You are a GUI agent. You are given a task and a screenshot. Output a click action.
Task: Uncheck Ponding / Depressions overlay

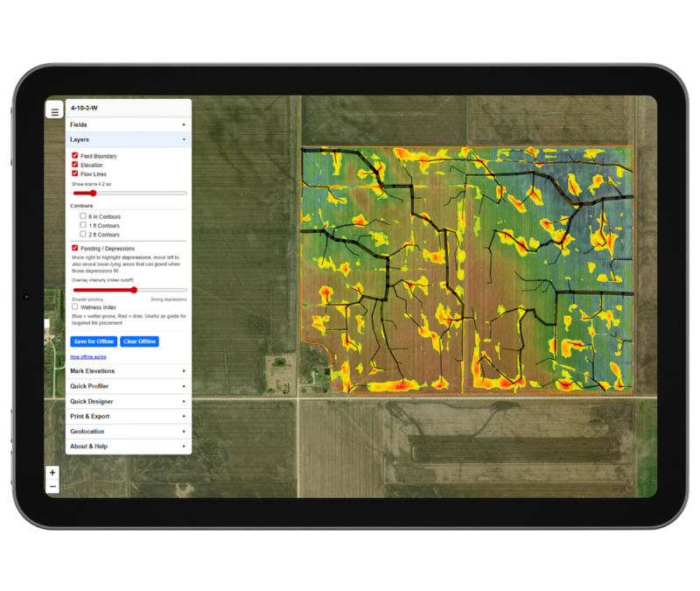75,249
